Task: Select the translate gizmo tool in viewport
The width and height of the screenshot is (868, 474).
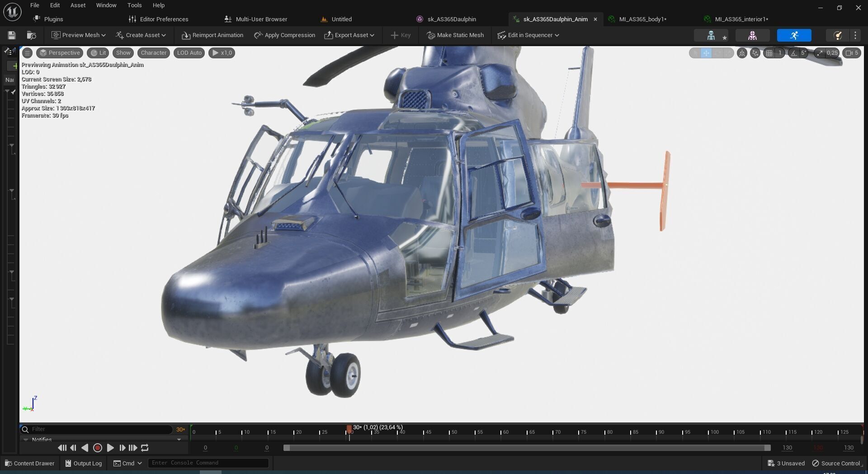Action: pos(706,53)
